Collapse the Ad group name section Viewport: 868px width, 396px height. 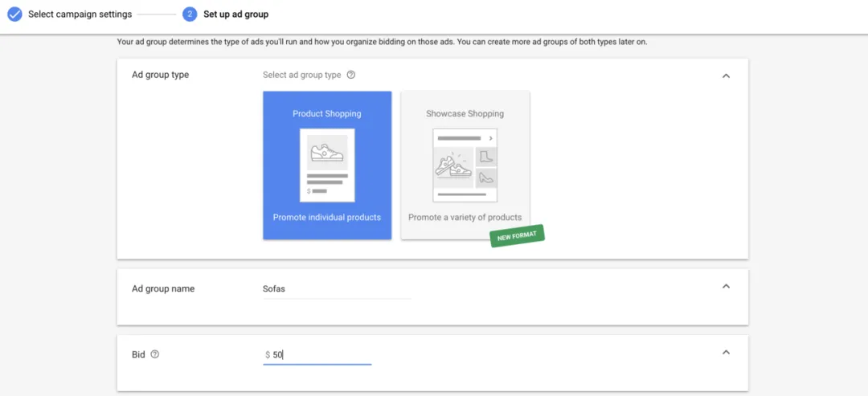(x=727, y=287)
